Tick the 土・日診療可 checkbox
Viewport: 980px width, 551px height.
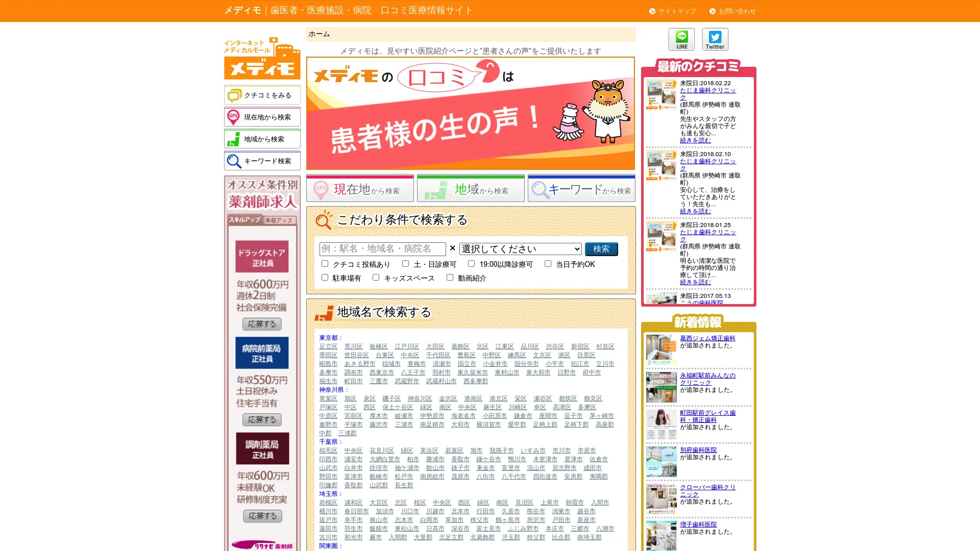[x=405, y=264]
